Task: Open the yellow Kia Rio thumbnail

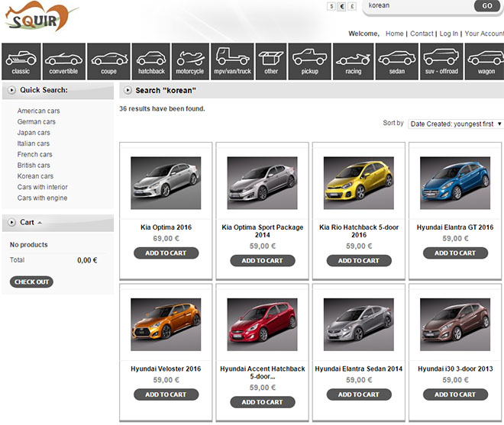Action: (359, 183)
